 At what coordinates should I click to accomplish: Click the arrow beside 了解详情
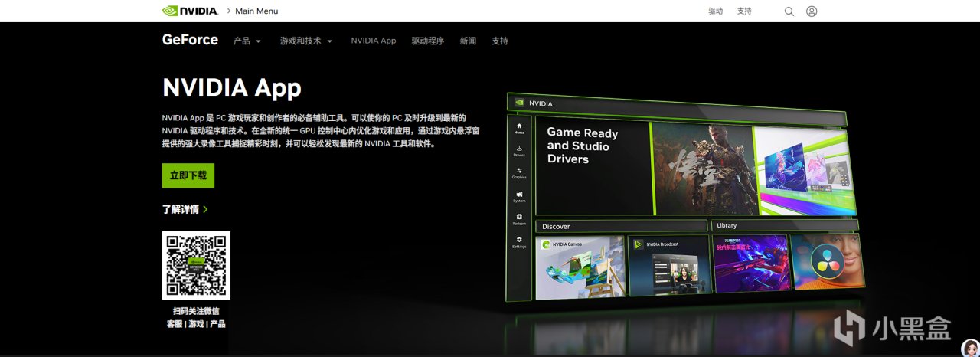click(205, 209)
